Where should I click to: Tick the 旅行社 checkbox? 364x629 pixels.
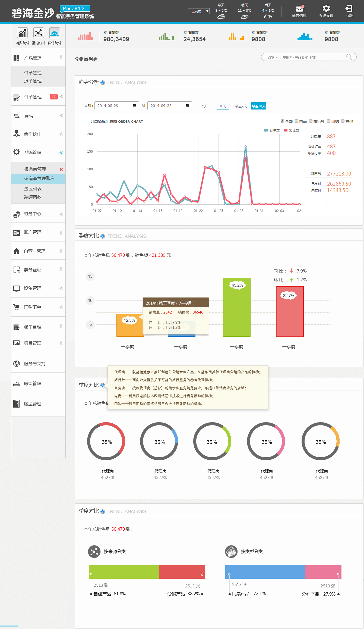pyautogui.click(x=311, y=121)
